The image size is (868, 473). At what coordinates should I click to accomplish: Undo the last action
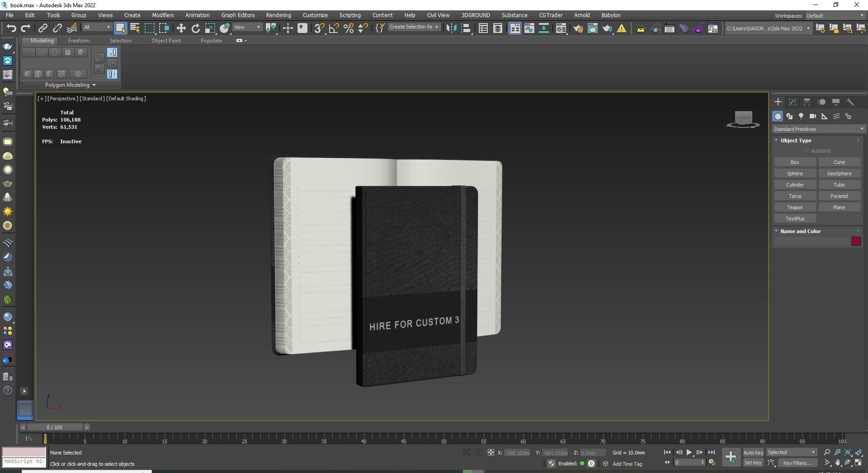[x=11, y=28]
